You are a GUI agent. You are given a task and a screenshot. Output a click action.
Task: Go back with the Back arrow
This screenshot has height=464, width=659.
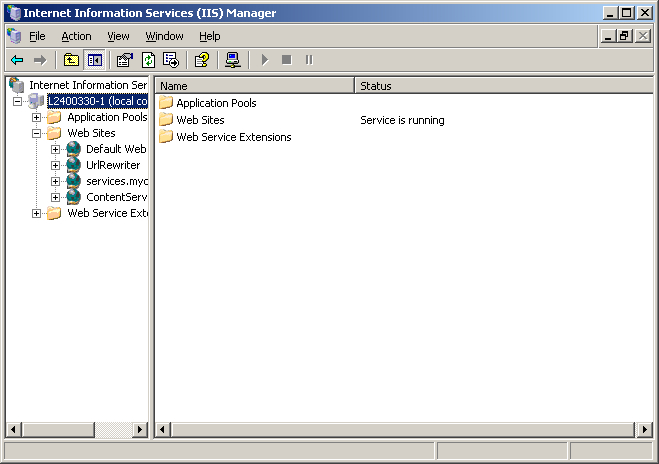click(x=18, y=60)
